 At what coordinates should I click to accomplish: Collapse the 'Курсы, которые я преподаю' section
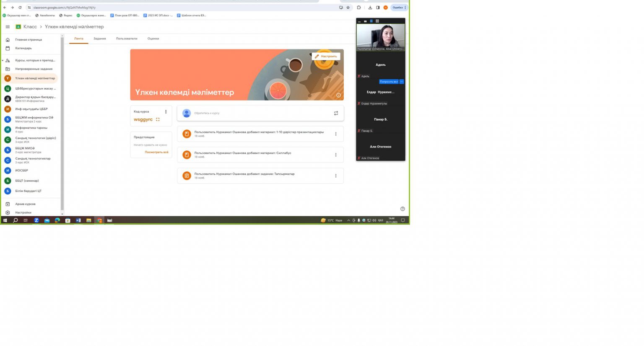tap(3, 60)
